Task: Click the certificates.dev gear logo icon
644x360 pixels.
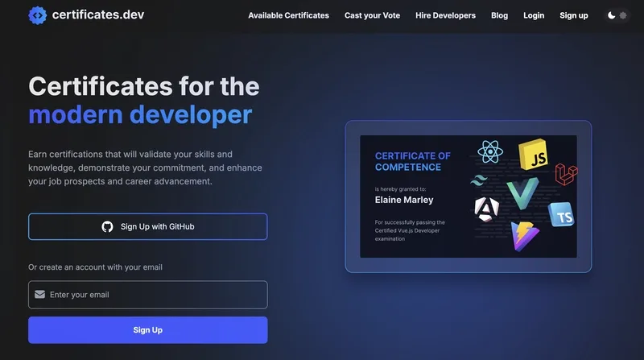Action: (37, 15)
